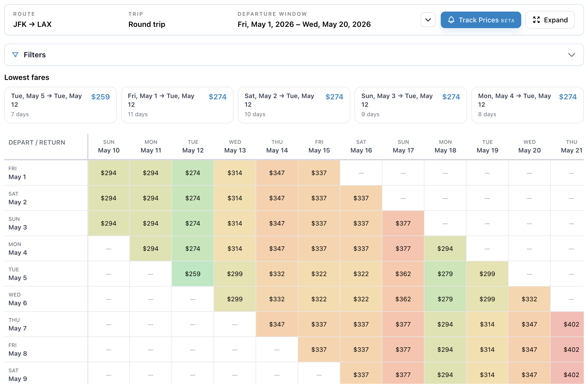The image size is (588, 387).
Task: Select $337 fare for May 8 to May 15
Action: pos(319,349)
